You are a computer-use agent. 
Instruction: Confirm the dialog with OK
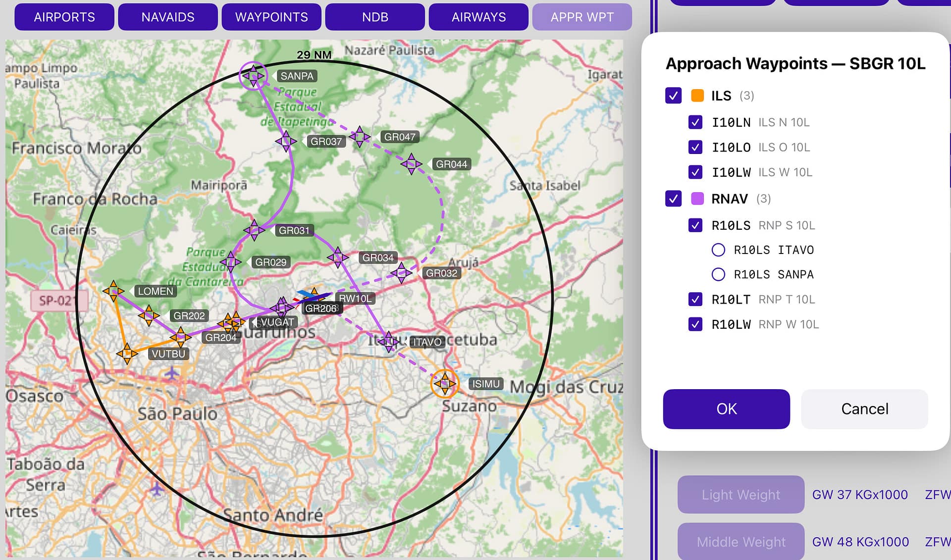pos(726,409)
